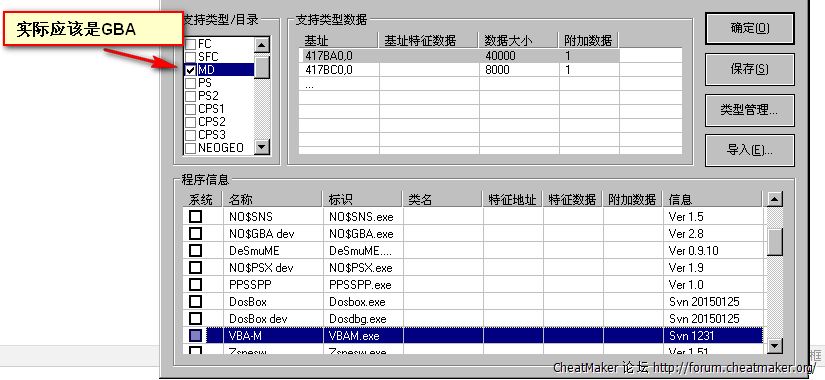Toggle system checkbox for NO$GBA dev
Viewport: 825px width, 380px height.
pos(195,233)
